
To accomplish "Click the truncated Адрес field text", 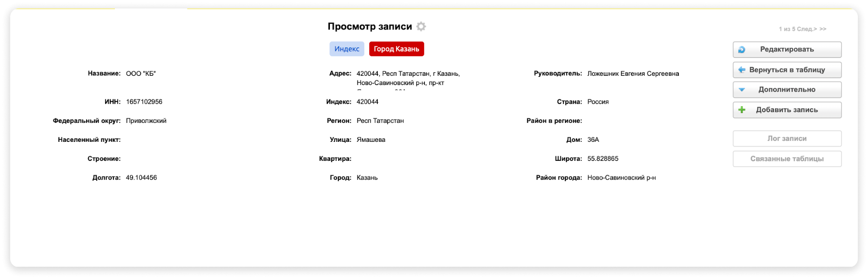I will click(x=408, y=78).
